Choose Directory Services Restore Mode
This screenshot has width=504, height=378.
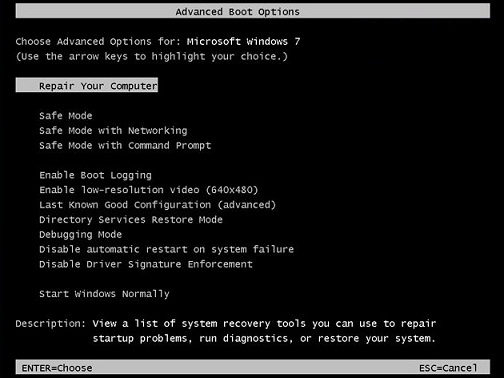click(131, 220)
